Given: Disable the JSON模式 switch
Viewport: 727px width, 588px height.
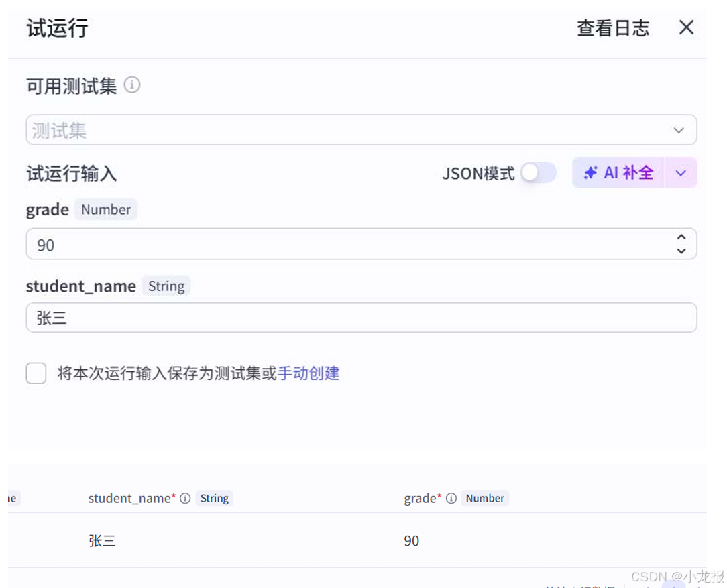Looking at the screenshot, I should click(x=539, y=172).
